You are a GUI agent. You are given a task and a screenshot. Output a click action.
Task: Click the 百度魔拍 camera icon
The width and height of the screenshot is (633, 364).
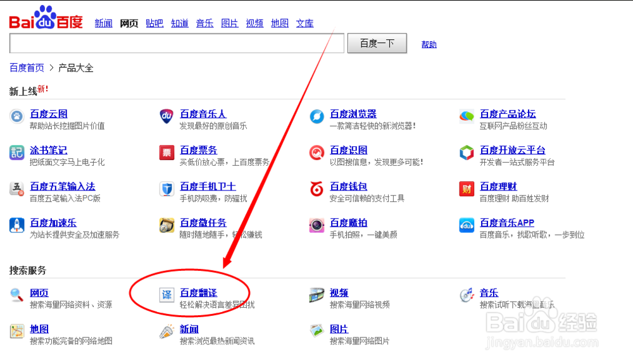pyautogui.click(x=316, y=225)
